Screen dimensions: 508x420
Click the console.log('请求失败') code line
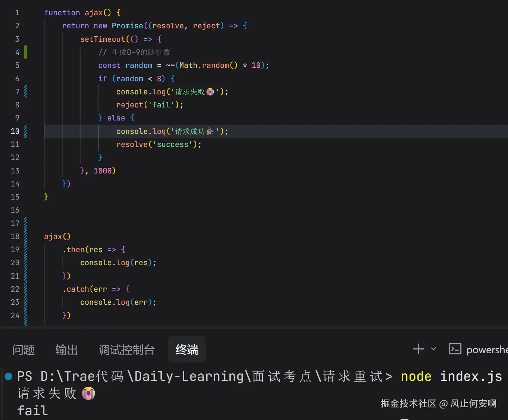(172, 92)
